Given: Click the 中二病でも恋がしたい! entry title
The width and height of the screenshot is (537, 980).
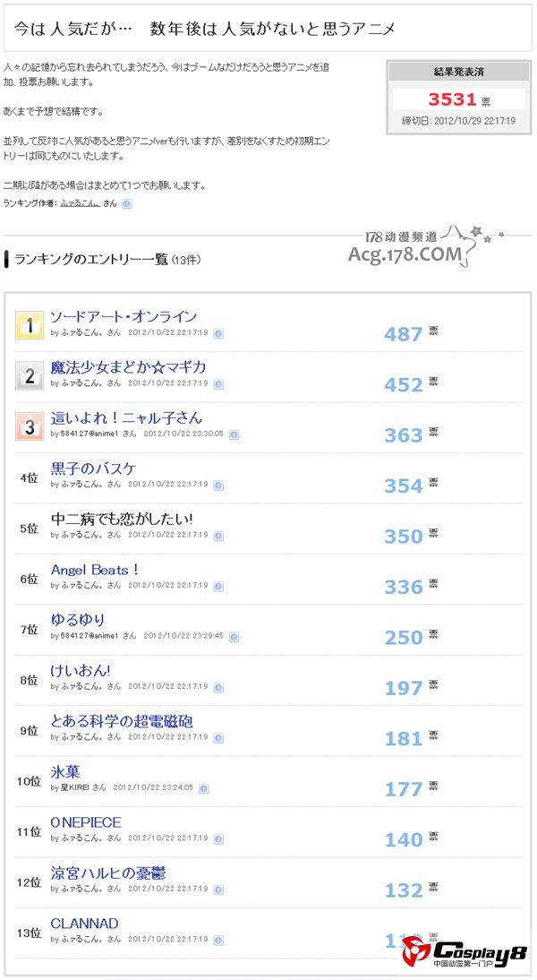Looking at the screenshot, I should 122,519.
